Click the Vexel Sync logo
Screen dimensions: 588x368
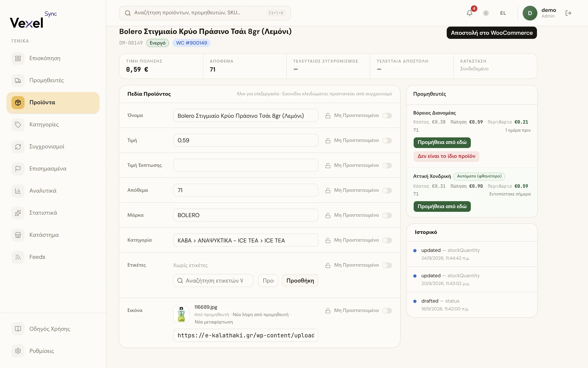coord(33,20)
